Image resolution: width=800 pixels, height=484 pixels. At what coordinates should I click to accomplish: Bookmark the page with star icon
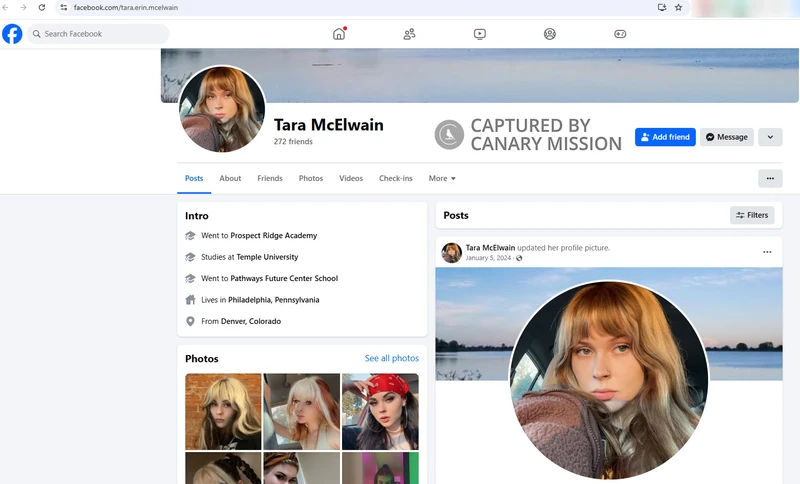click(x=678, y=8)
